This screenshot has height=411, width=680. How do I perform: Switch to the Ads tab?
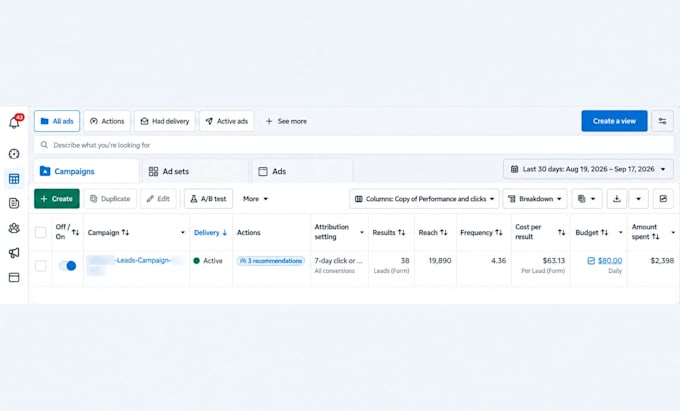[x=302, y=171]
